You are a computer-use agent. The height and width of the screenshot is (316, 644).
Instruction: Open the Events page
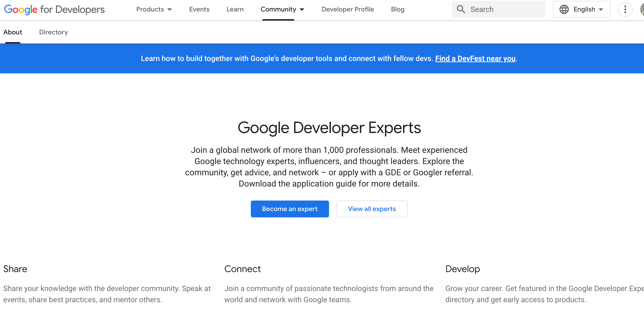tap(199, 9)
